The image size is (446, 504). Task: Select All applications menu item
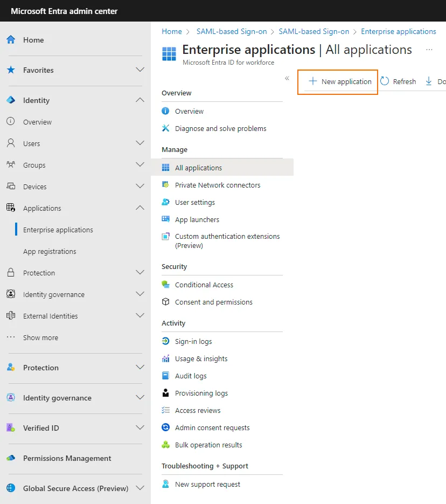pos(222,168)
